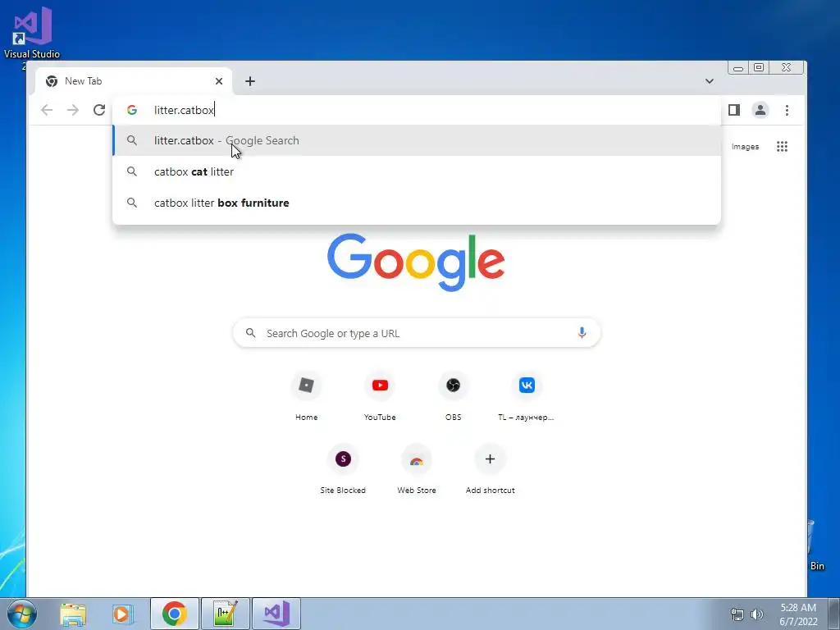The width and height of the screenshot is (840, 630).
Task: Click the Google logo
Action: click(x=416, y=262)
